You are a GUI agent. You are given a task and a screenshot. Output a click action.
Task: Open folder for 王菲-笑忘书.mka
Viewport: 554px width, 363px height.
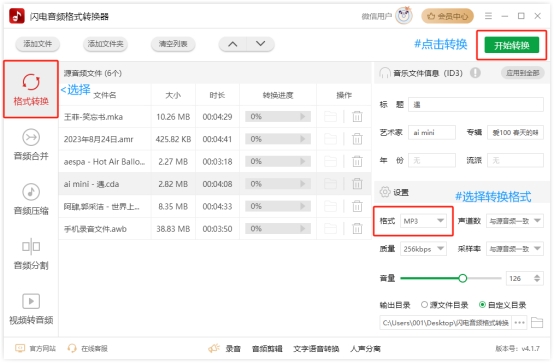click(x=330, y=117)
